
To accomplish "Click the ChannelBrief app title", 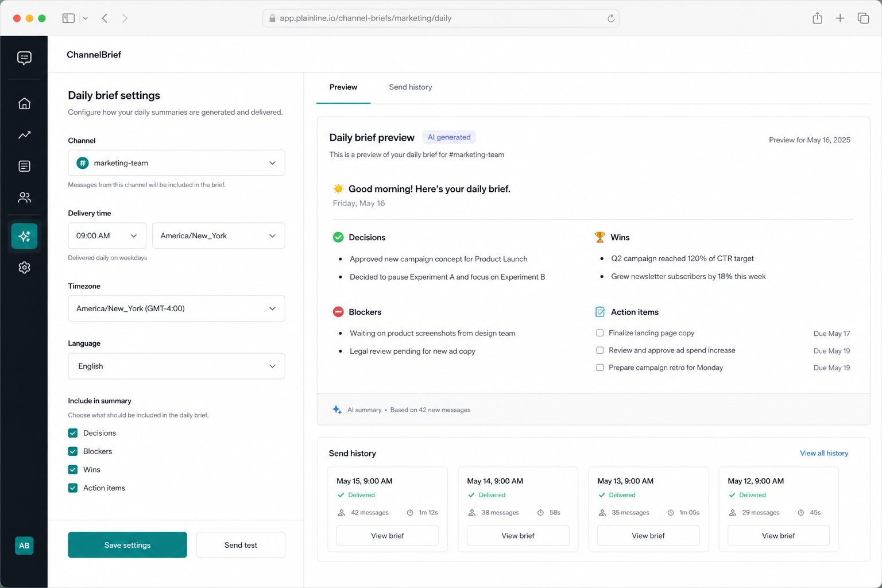I will point(94,55).
